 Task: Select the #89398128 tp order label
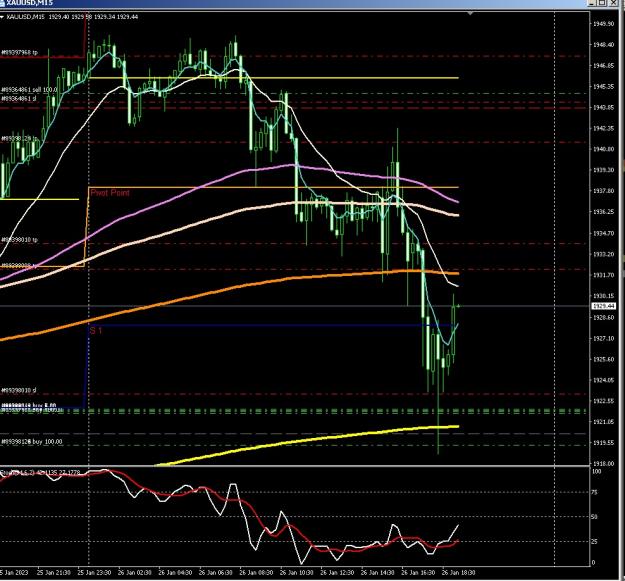[19, 139]
